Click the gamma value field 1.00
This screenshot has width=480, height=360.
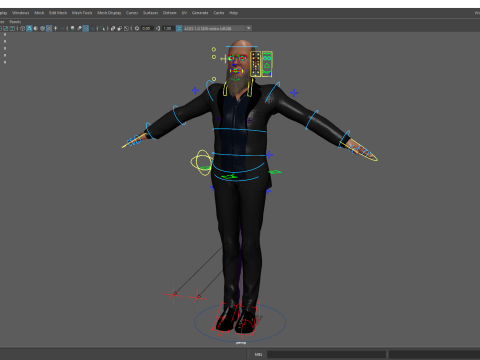click(x=167, y=28)
